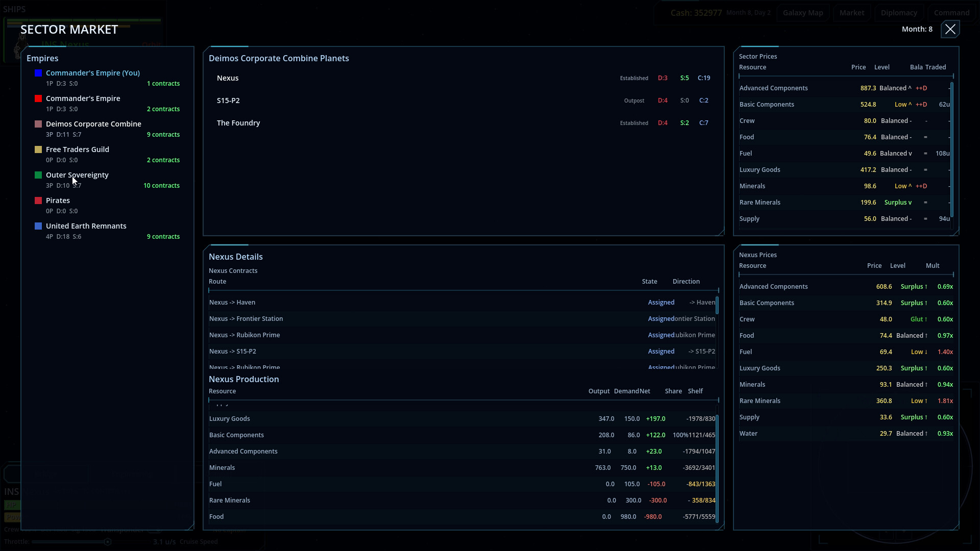
Task: Sort Nexus Production by Output column header
Action: [599, 391]
